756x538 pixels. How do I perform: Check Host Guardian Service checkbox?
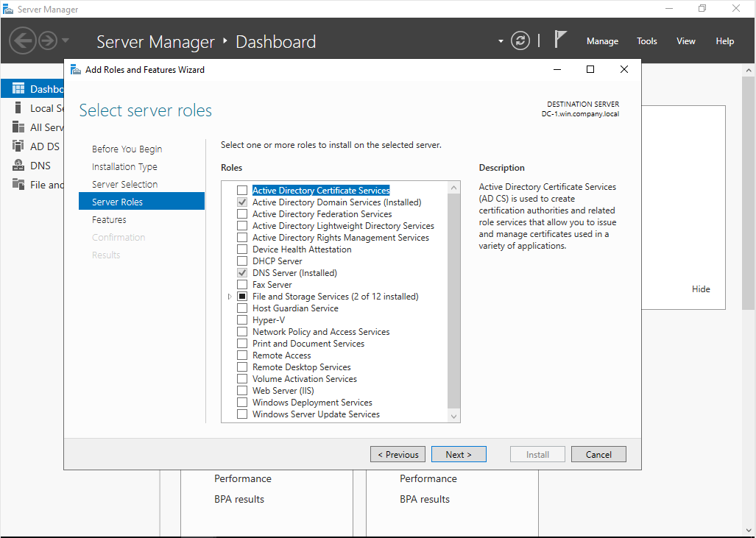pyautogui.click(x=242, y=308)
